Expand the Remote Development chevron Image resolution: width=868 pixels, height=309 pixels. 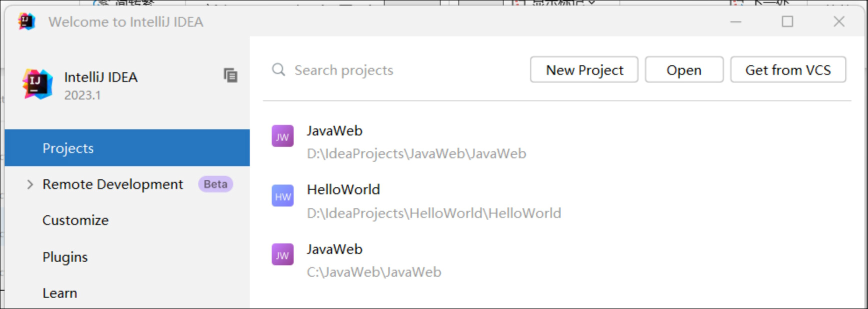[30, 184]
